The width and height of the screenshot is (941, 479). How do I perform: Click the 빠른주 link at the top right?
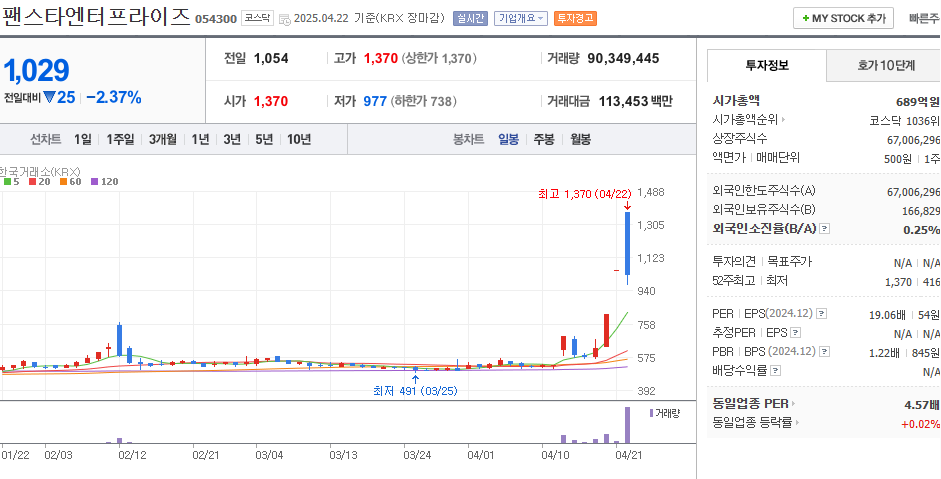925,19
